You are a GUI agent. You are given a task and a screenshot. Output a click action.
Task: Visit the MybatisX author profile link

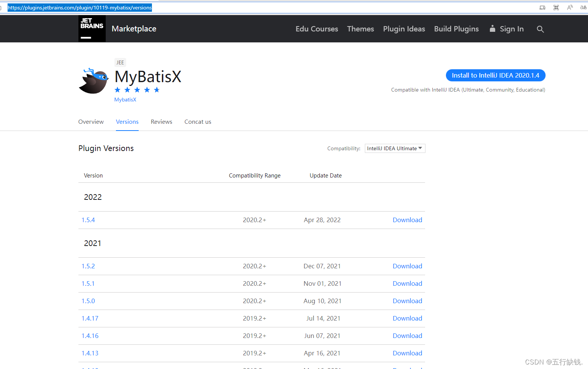point(125,100)
